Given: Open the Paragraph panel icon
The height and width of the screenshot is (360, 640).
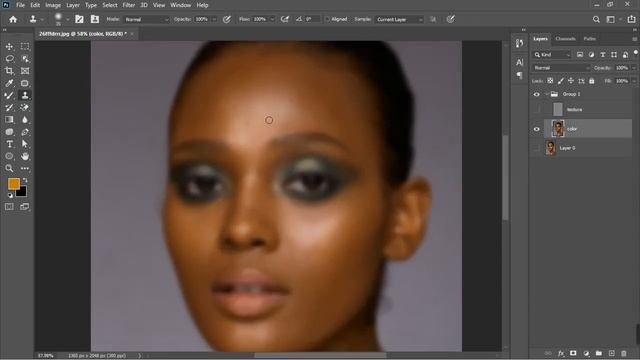Looking at the screenshot, I should [520, 75].
